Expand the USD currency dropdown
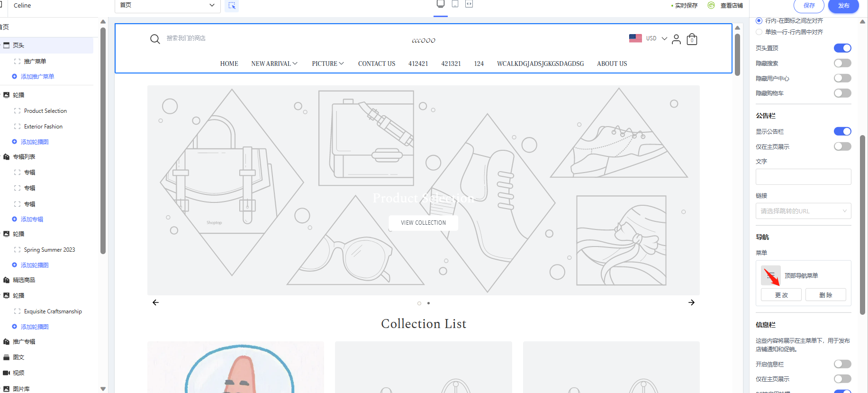 664,38
